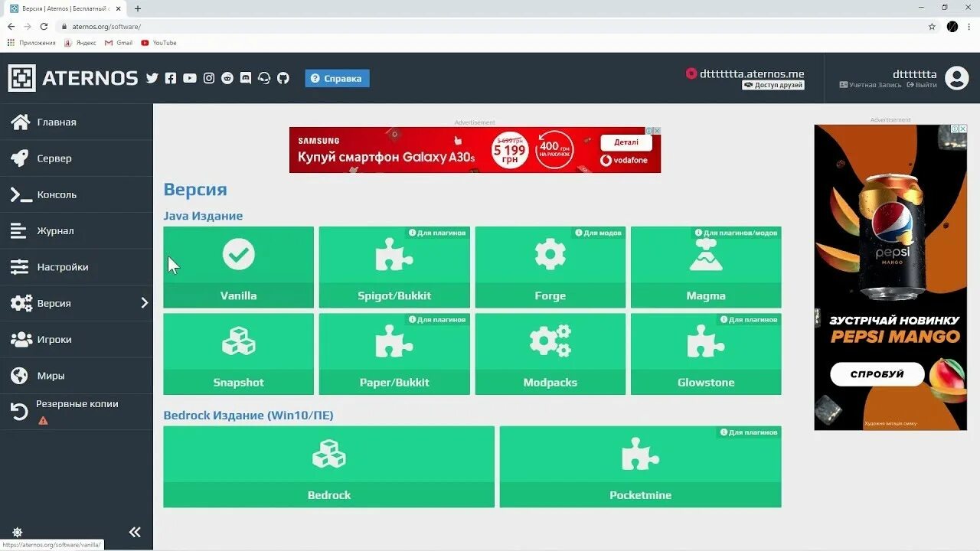The image size is (980, 551).
Task: Open Учетная Запись account link
Action: pyautogui.click(x=871, y=85)
